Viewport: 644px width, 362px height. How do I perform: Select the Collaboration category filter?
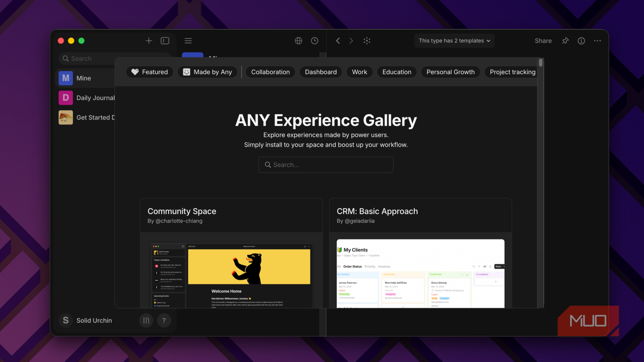coord(270,72)
